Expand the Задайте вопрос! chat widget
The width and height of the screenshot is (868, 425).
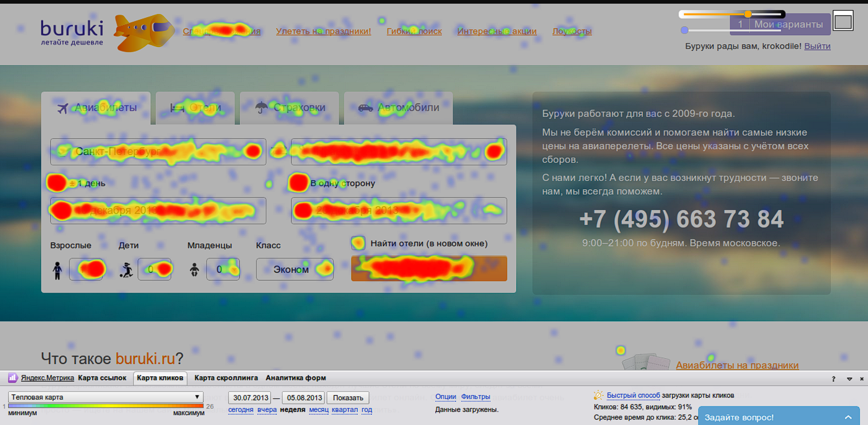coord(847,417)
